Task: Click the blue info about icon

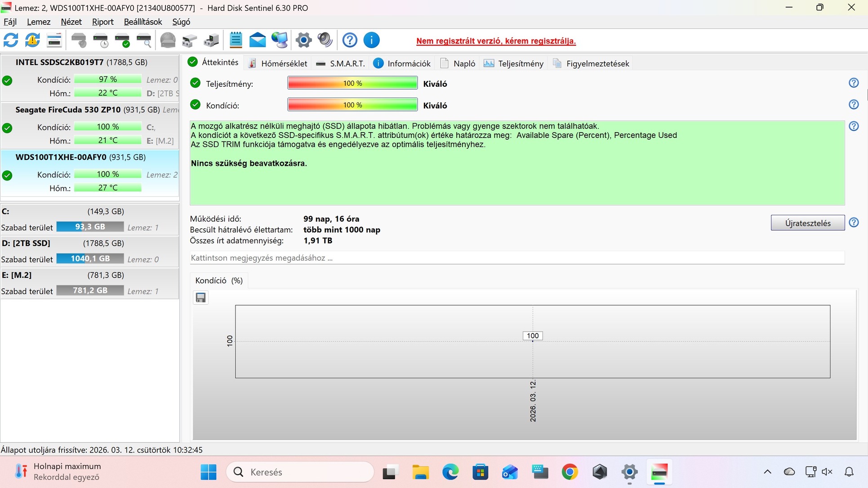Action: click(x=371, y=40)
